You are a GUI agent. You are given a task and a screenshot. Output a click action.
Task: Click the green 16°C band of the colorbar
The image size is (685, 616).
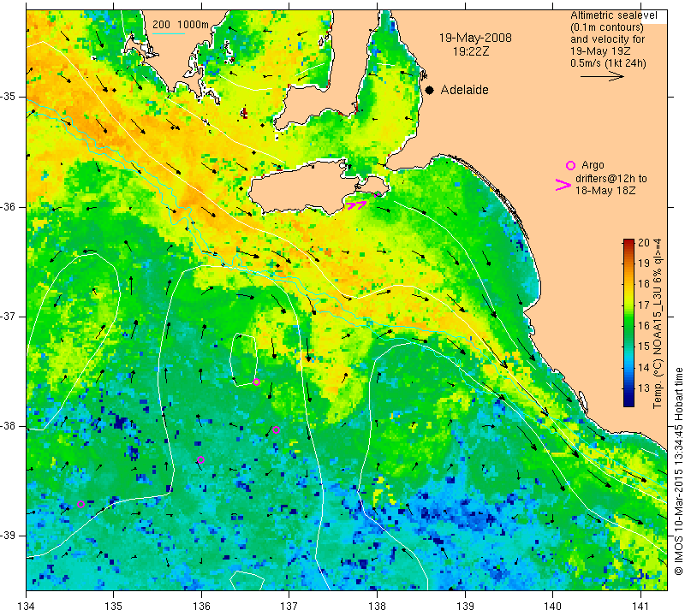(628, 325)
